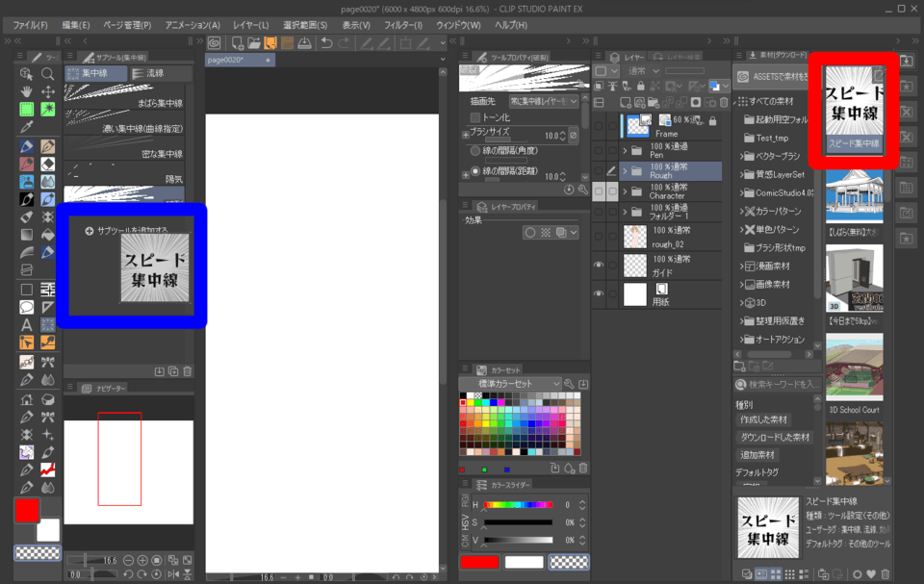This screenshot has width=924, height=584.
Task: Select the Text tool
Action: [27, 324]
